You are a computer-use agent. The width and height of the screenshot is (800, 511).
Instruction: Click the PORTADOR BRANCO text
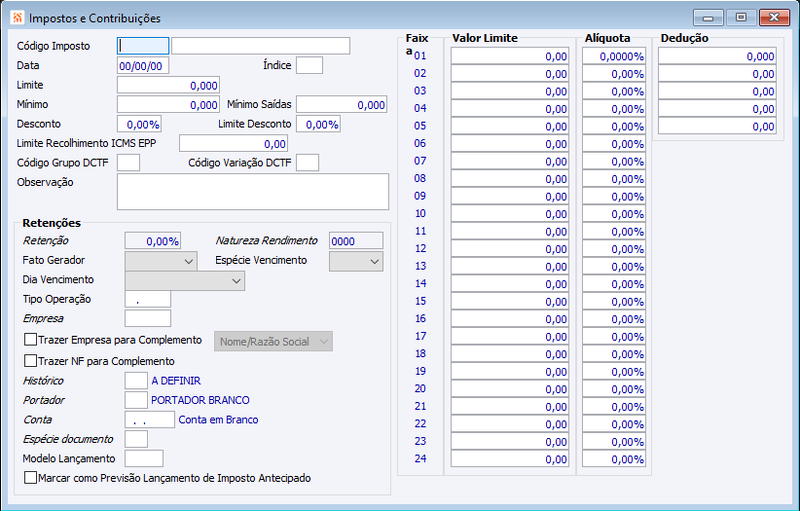200,400
